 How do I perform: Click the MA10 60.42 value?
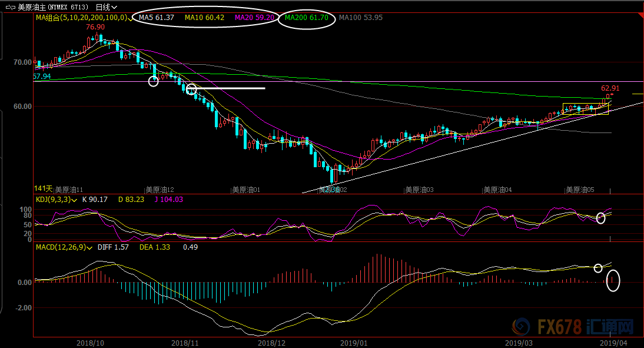[x=204, y=18]
